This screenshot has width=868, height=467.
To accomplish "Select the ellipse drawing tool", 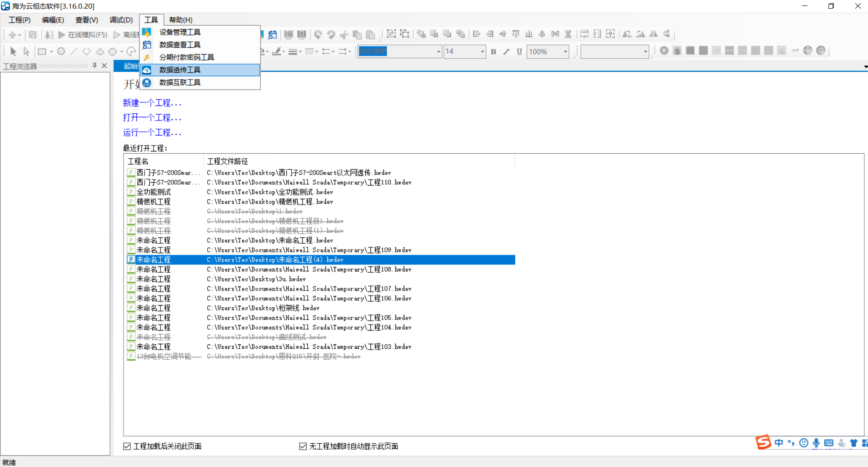I will coord(61,51).
